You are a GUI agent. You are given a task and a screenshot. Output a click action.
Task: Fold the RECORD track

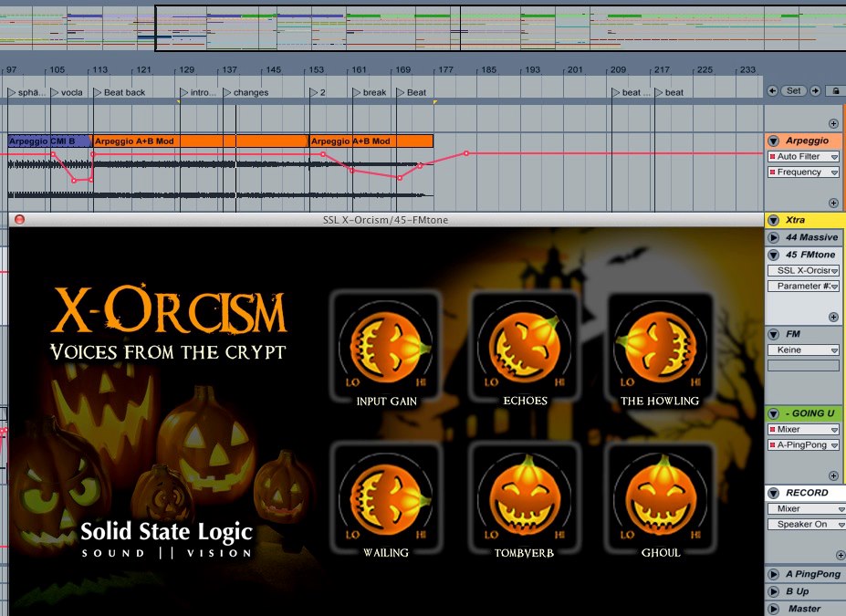tap(774, 493)
